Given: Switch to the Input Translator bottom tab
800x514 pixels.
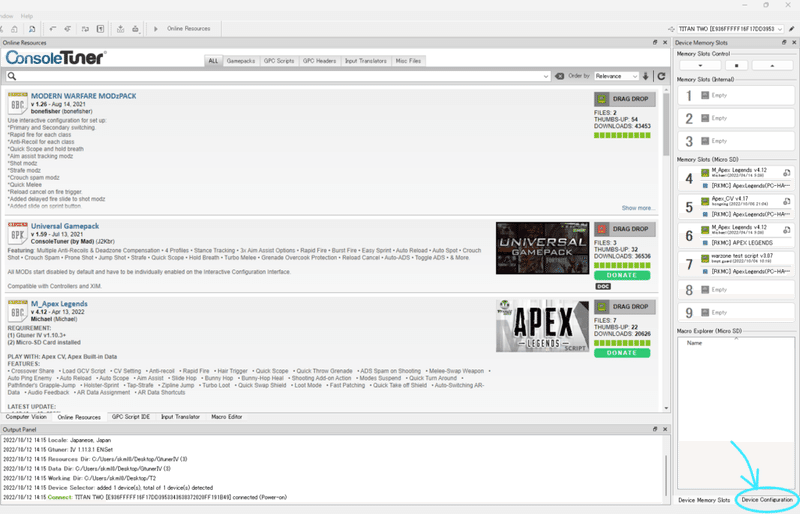Looking at the screenshot, I should [x=180, y=417].
